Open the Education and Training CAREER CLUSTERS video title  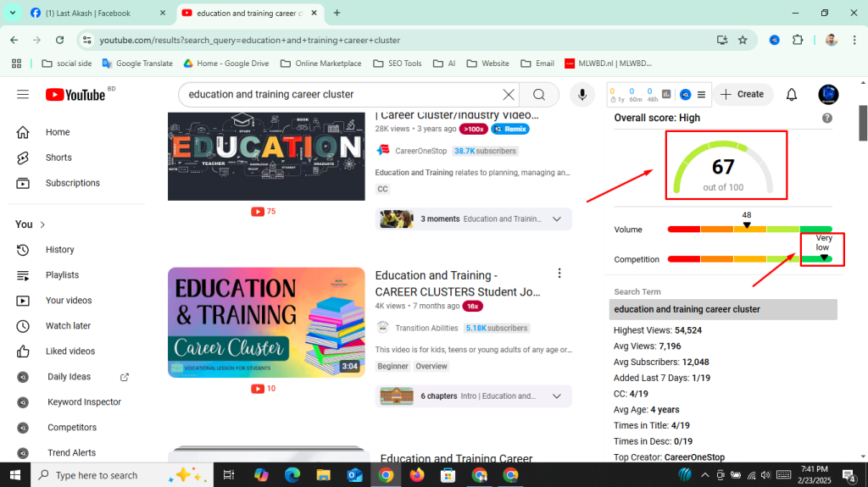click(458, 284)
